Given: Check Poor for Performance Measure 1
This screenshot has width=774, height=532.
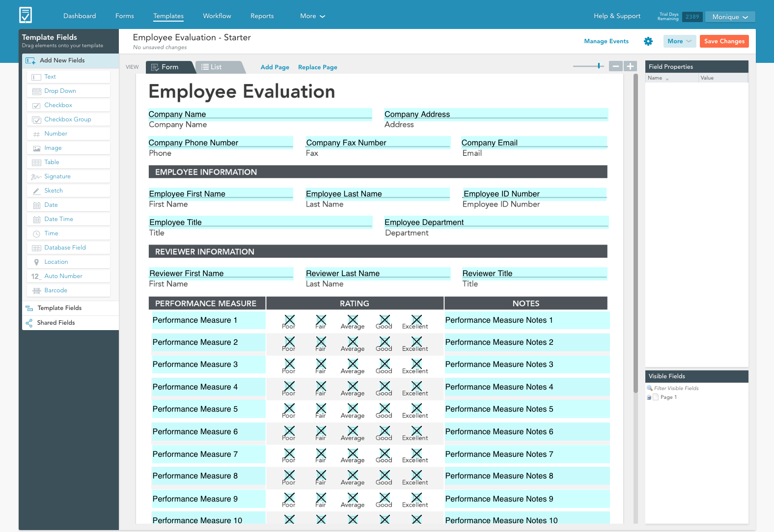Looking at the screenshot, I should [x=290, y=320].
